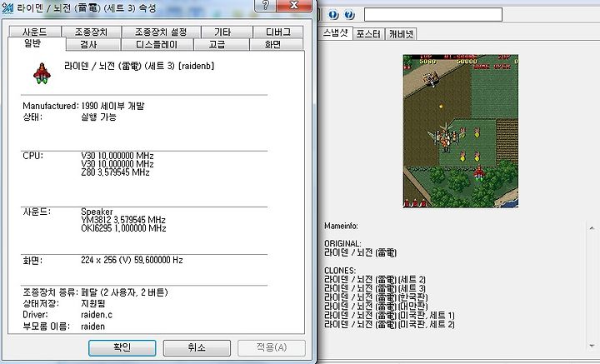Click the ORIGINAL game name 라이덴 / 뇌전
This screenshot has width=600, height=364.
(360, 252)
